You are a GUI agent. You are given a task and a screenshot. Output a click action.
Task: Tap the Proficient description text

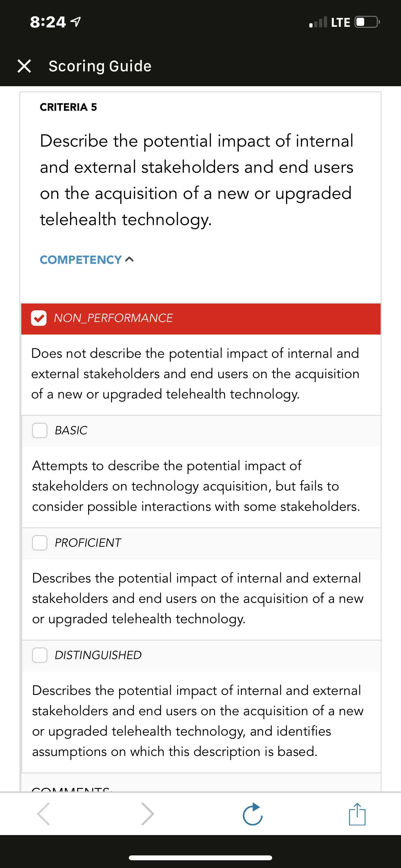pyautogui.click(x=198, y=598)
